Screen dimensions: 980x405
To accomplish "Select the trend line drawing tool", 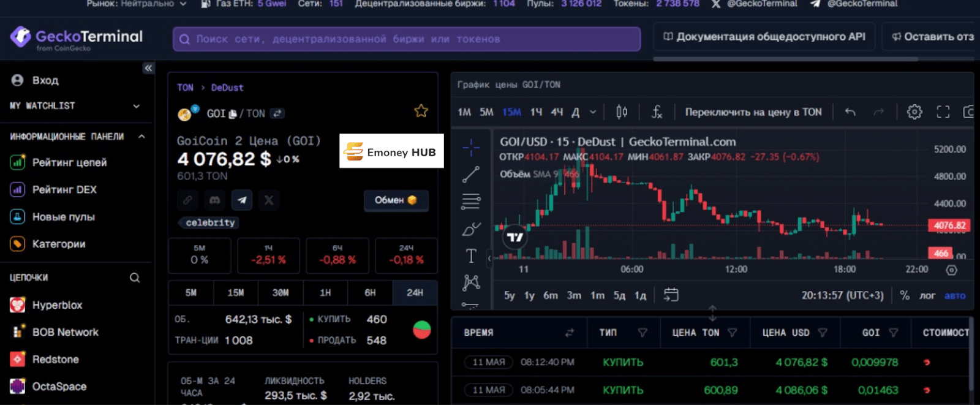I will pos(471,175).
